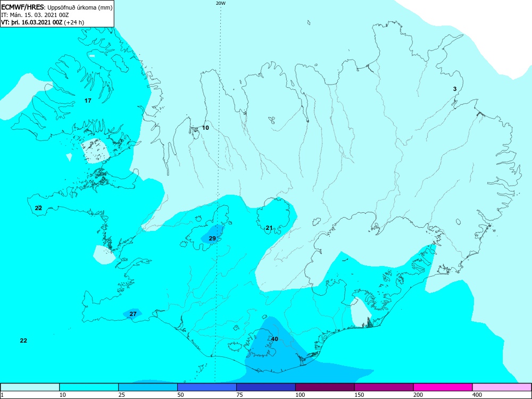Click the 27 mm precipitation value
This screenshot has height=399, width=532.
(x=133, y=314)
